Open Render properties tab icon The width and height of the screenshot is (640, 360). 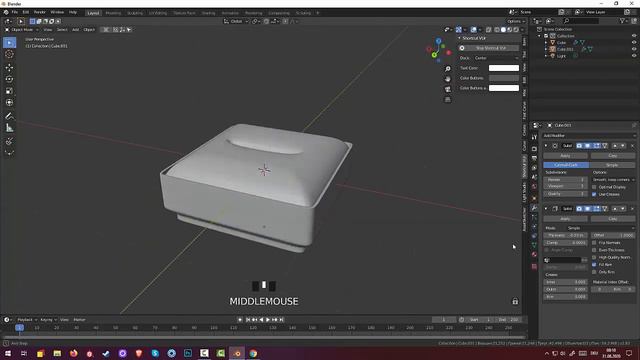coord(534,149)
